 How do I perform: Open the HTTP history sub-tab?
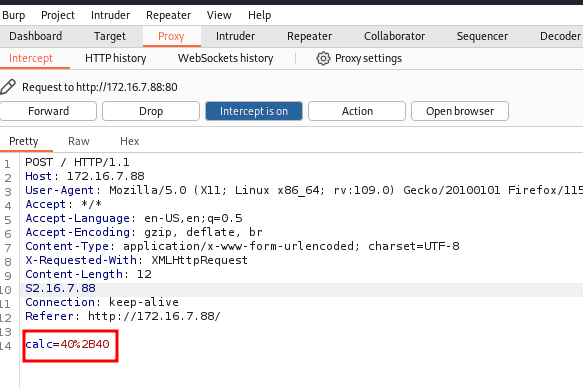pyautogui.click(x=116, y=59)
